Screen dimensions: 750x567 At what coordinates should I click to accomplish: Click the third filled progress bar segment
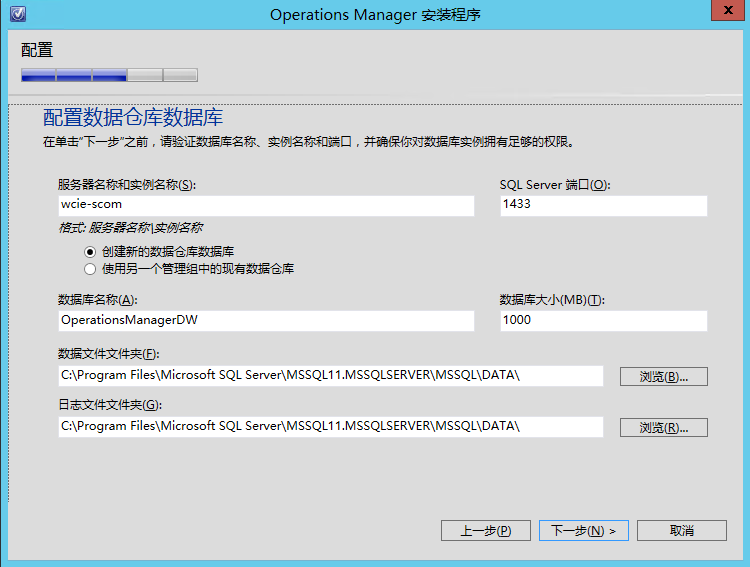[110, 75]
